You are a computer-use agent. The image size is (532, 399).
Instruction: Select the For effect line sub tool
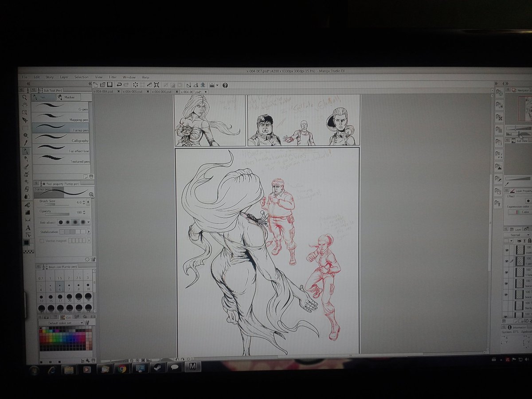click(x=62, y=149)
